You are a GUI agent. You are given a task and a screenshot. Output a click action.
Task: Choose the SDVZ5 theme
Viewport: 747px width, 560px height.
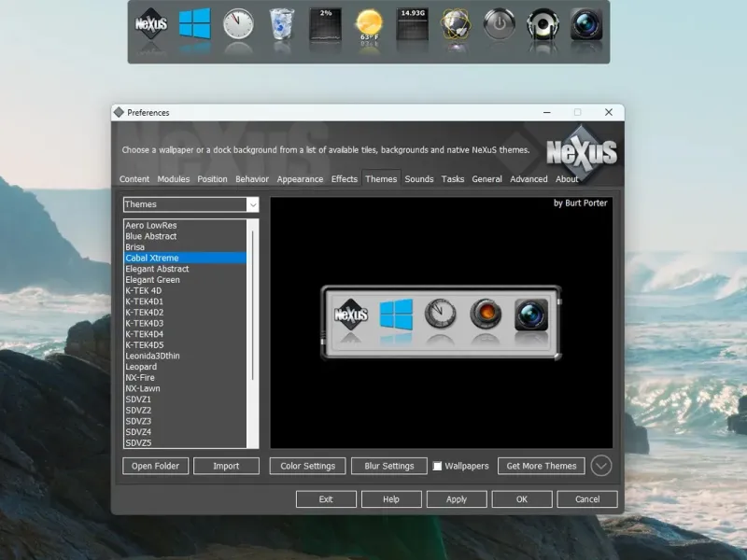(x=185, y=442)
